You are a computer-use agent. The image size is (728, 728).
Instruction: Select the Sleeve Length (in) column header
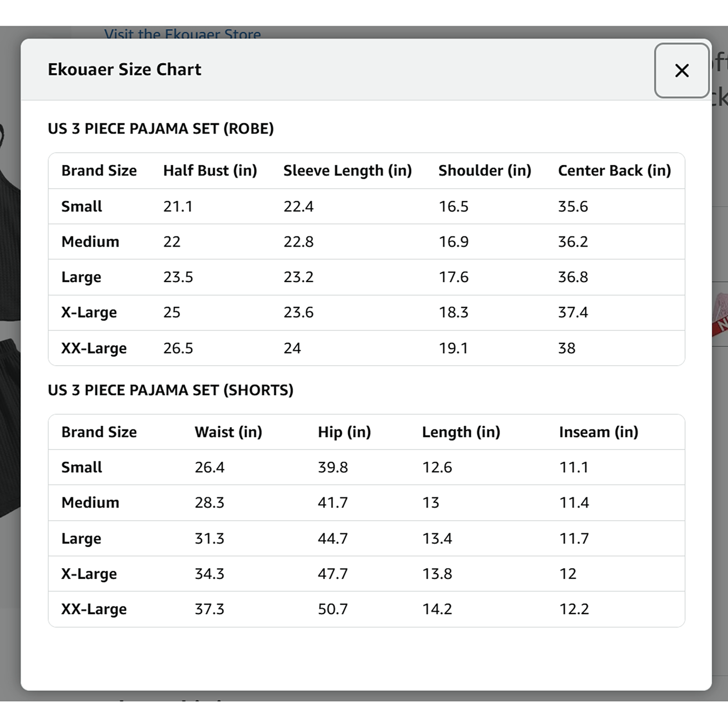347,171
